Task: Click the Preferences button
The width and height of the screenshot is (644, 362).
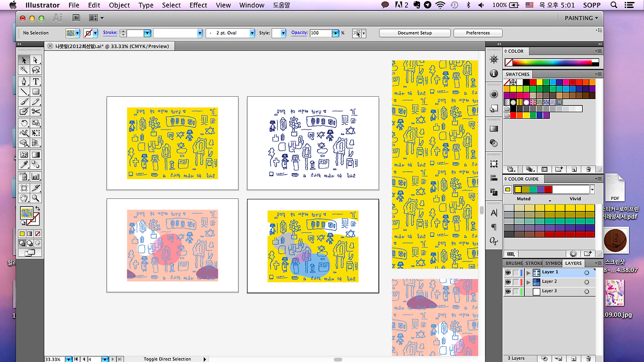Action: pos(478,33)
